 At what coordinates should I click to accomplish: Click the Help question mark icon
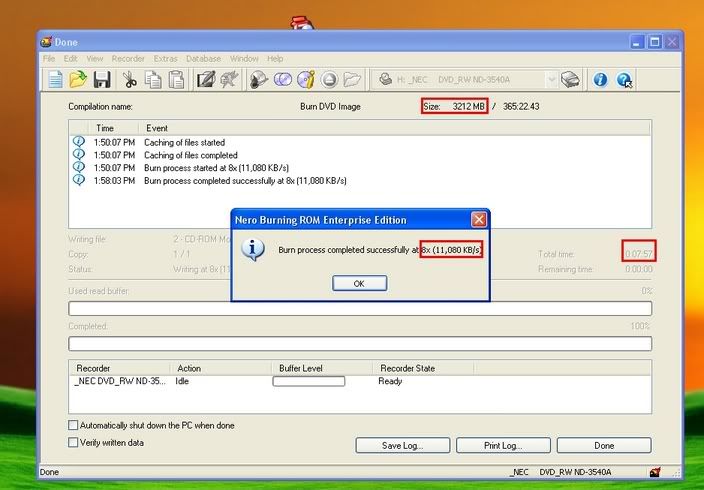pos(624,80)
